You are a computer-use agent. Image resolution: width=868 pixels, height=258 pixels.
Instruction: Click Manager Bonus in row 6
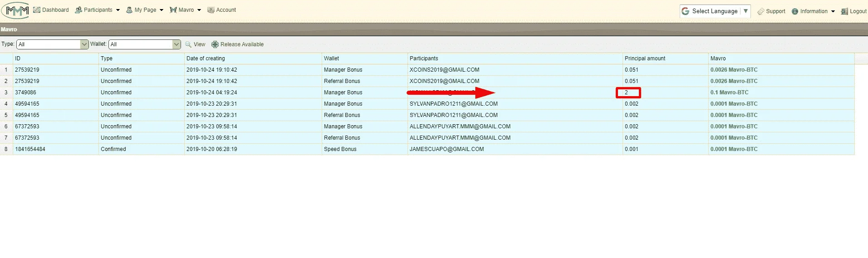coord(343,127)
